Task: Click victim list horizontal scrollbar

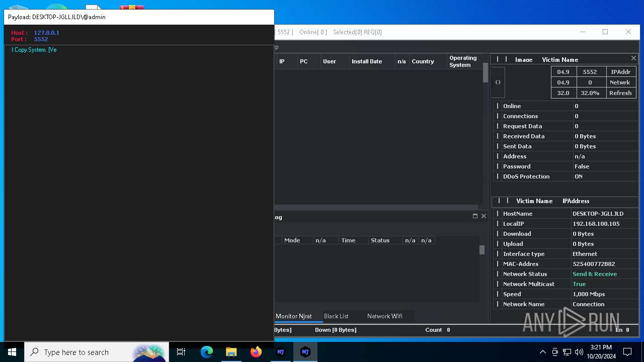Action: [x=376, y=207]
